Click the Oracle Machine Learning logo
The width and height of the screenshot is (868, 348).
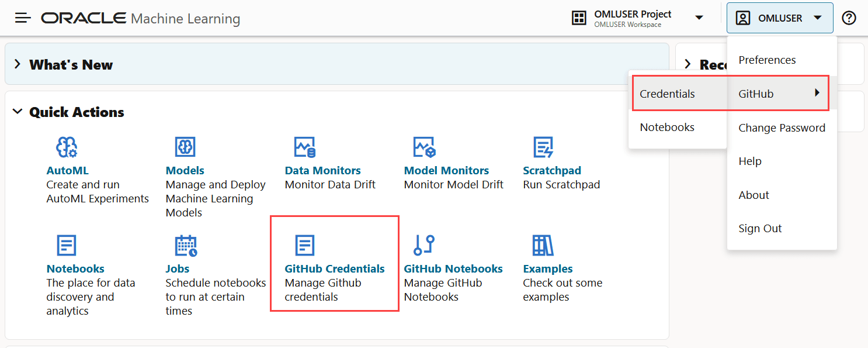140,18
